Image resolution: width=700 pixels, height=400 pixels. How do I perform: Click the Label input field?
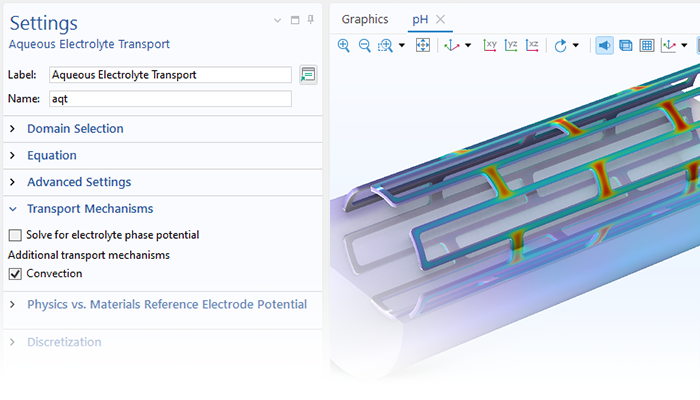click(x=170, y=75)
